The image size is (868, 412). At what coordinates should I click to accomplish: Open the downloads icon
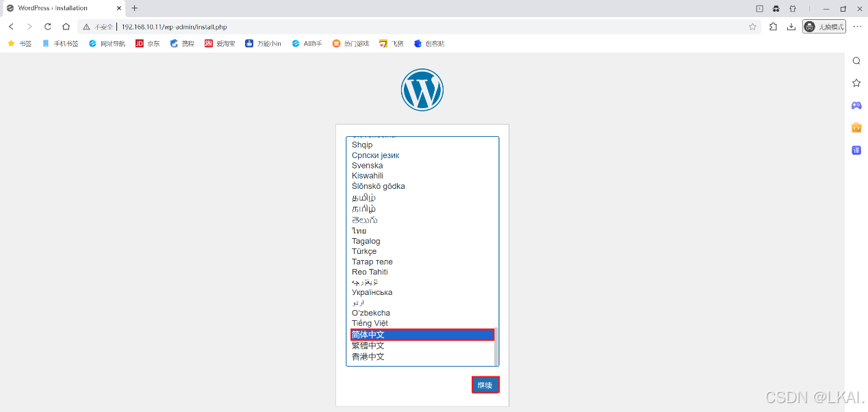coord(791,27)
